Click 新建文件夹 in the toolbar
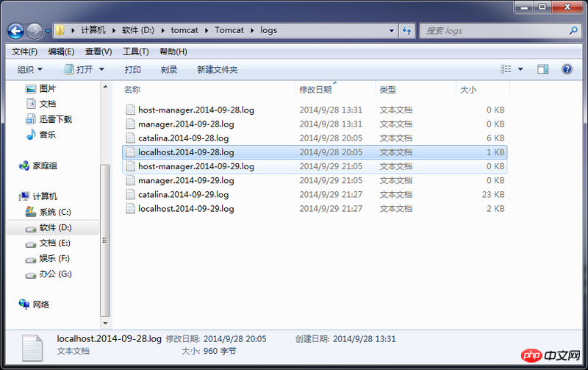This screenshot has width=588, height=370. [217, 69]
